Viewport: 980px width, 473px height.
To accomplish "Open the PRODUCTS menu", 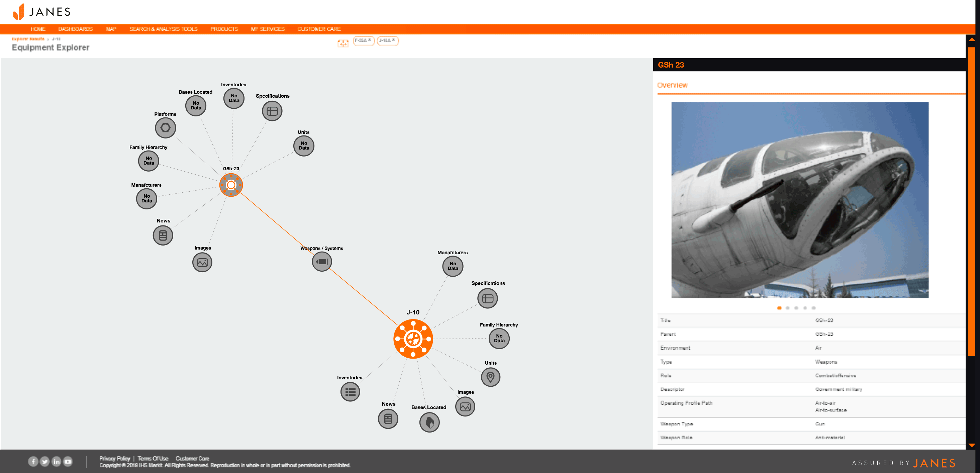I will point(224,29).
